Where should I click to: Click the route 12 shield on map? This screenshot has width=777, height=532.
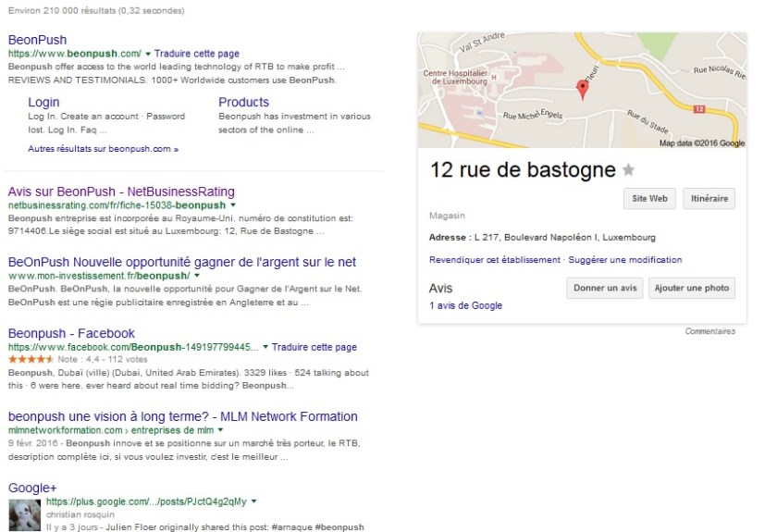click(x=699, y=109)
